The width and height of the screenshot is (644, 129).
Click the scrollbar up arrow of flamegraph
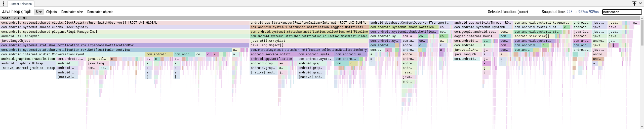click(642, 18)
